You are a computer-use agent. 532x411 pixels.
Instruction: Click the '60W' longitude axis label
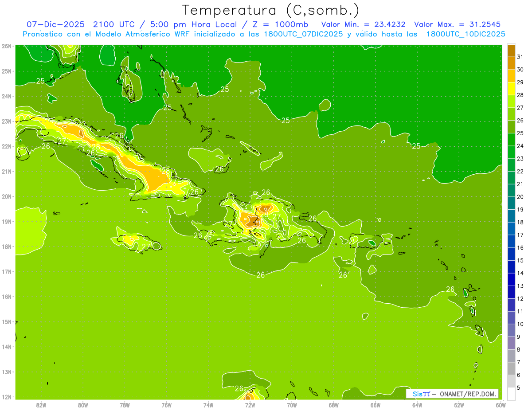(x=501, y=405)
